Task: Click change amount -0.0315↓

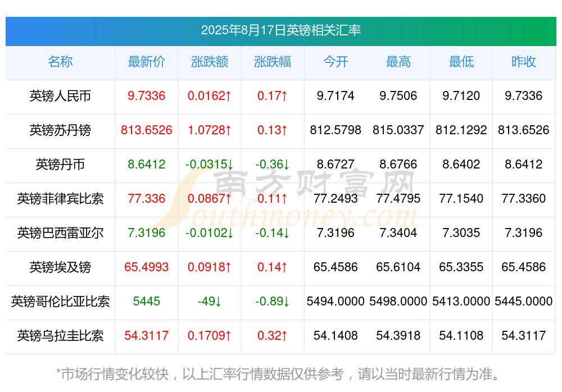Action: click(209, 164)
